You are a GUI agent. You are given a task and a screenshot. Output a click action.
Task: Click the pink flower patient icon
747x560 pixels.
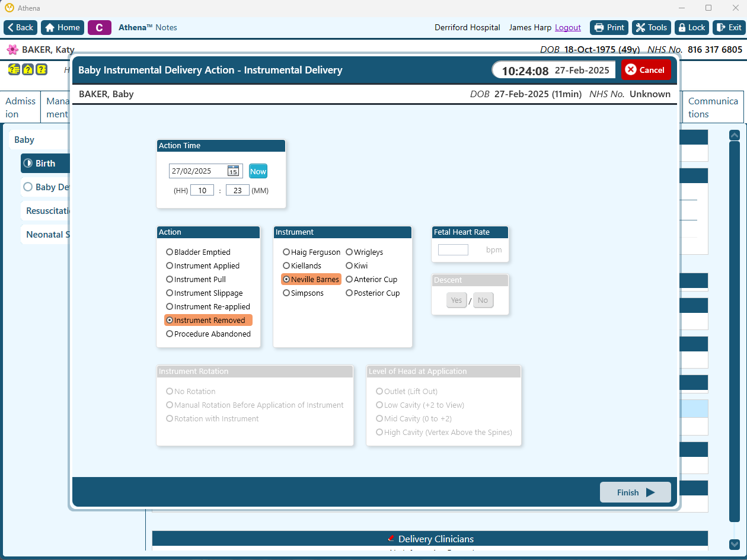click(x=12, y=50)
